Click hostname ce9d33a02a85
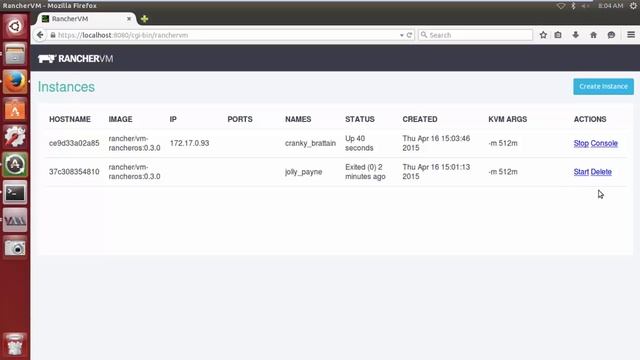640x360 pixels. [74, 143]
